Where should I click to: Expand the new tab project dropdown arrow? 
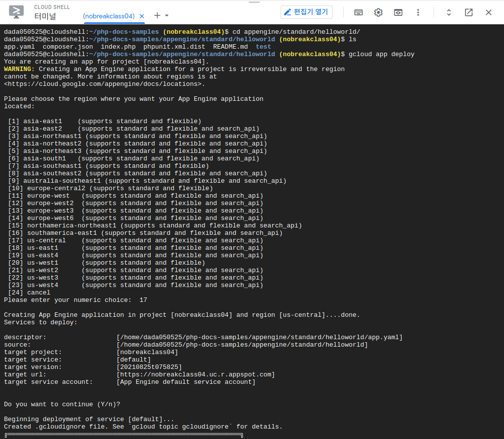click(x=166, y=15)
